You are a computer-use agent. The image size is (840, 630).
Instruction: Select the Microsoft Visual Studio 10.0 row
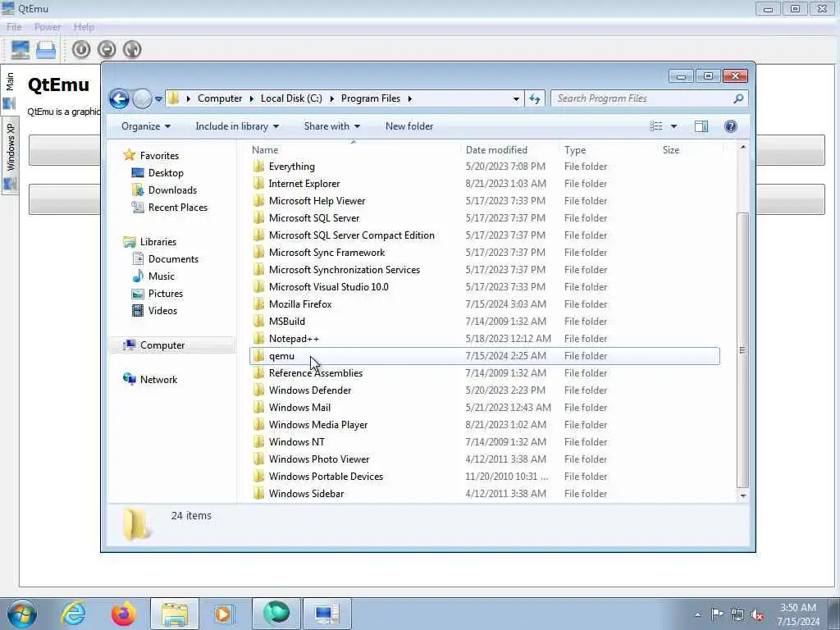[x=485, y=287]
